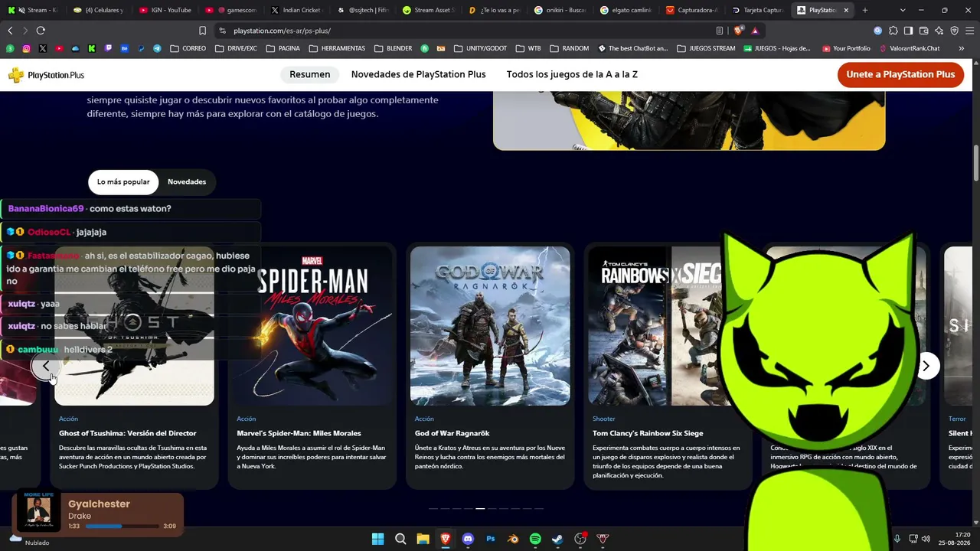Open the Twitch bookmark icon
This screenshot has height=551, width=980.
tap(108, 48)
